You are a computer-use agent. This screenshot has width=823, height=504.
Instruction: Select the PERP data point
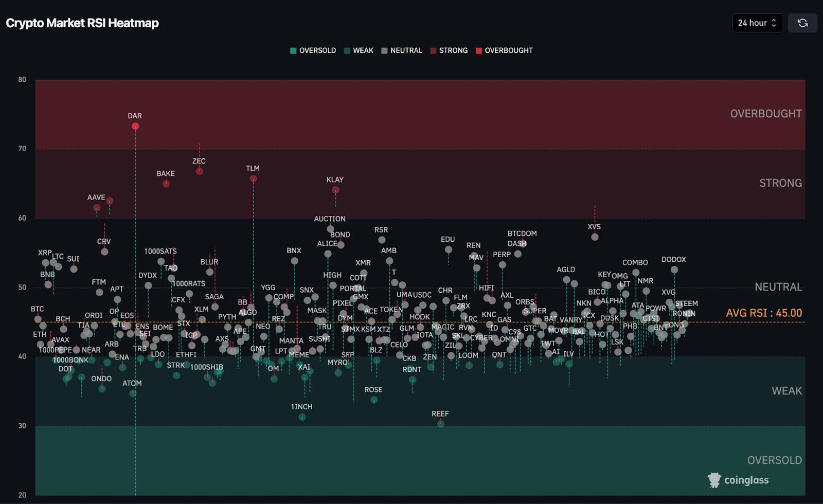coord(503,265)
